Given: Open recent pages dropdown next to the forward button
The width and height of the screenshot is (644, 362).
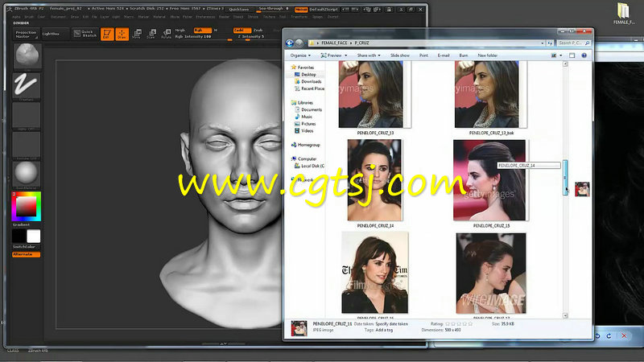Looking at the screenshot, I should point(306,43).
